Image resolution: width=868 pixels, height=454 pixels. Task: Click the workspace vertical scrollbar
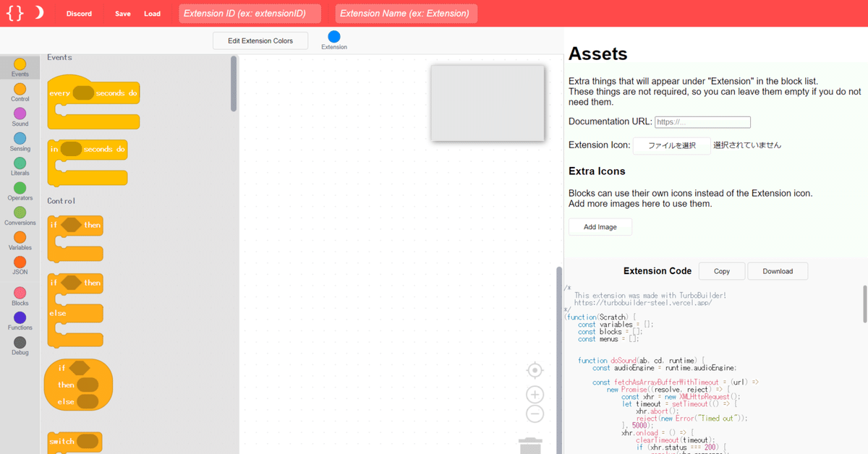click(x=558, y=360)
